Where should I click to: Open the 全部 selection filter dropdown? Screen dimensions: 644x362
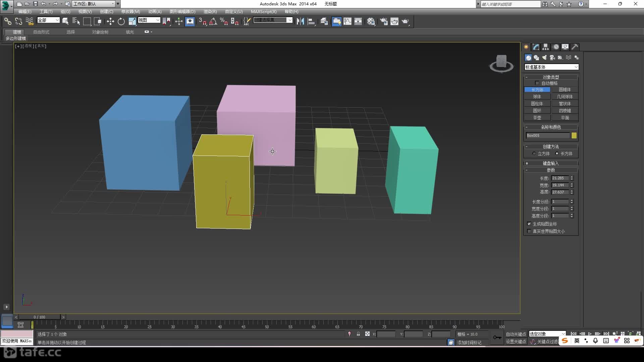[x=48, y=20]
